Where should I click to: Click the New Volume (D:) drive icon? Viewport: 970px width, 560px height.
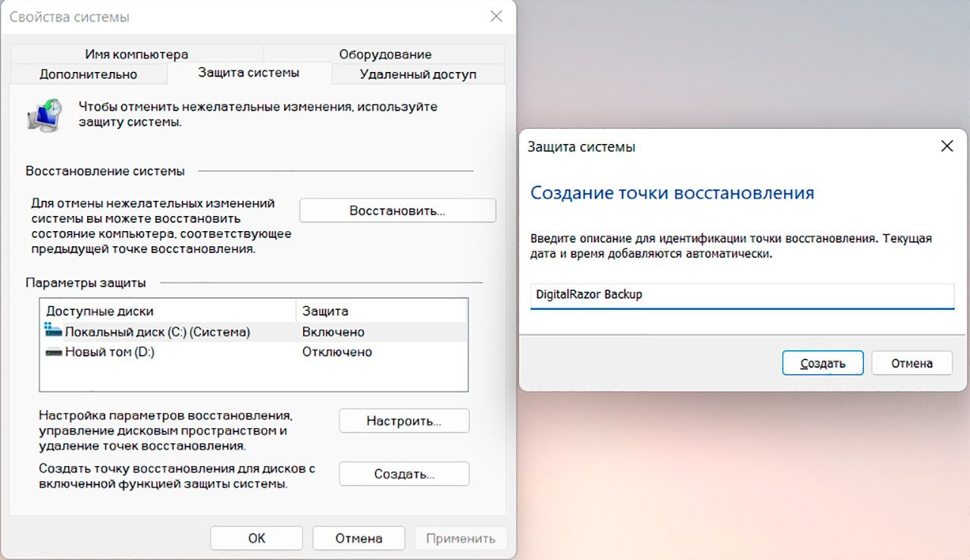(x=54, y=352)
